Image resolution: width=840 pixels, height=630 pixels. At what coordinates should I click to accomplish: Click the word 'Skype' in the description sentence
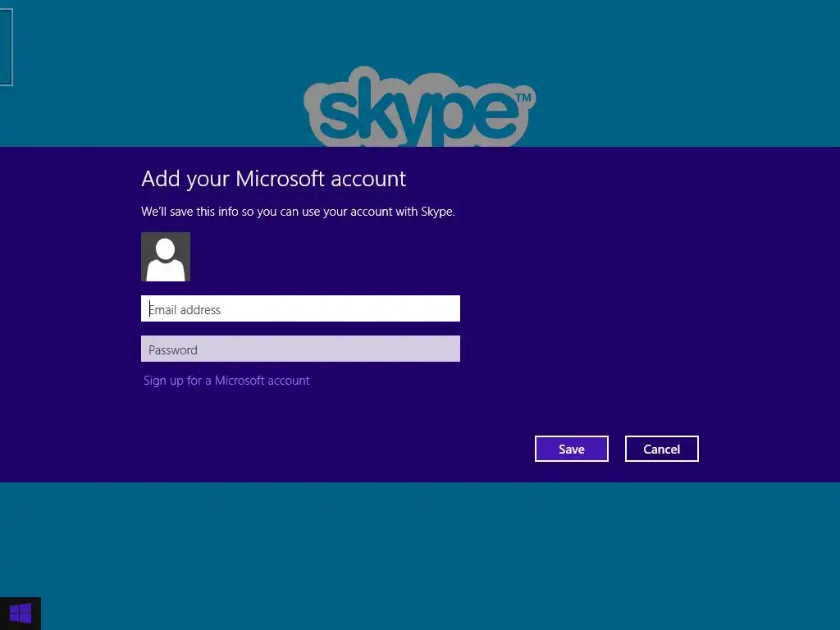tap(437, 212)
